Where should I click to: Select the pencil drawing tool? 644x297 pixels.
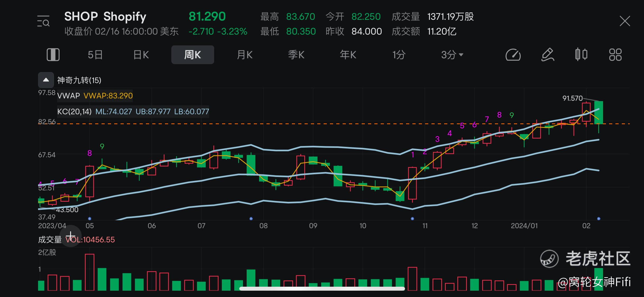coord(548,55)
